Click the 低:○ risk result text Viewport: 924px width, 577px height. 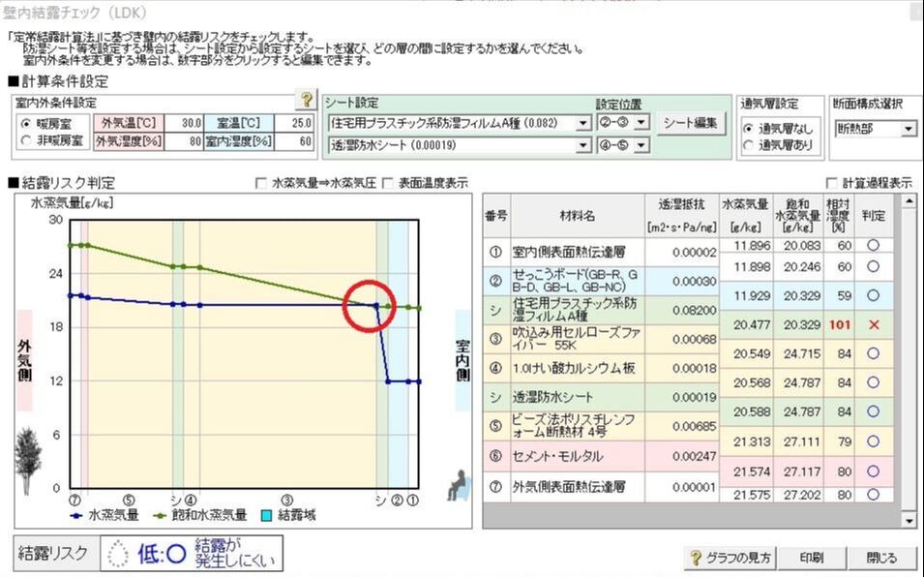(x=162, y=554)
